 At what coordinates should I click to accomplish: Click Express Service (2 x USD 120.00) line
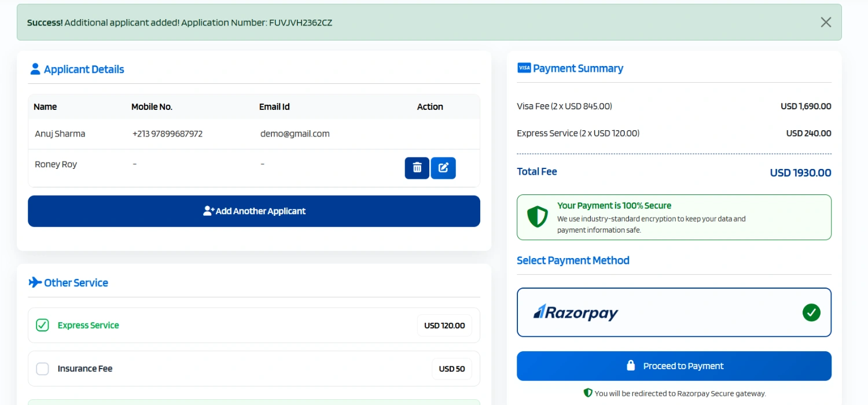coord(578,133)
